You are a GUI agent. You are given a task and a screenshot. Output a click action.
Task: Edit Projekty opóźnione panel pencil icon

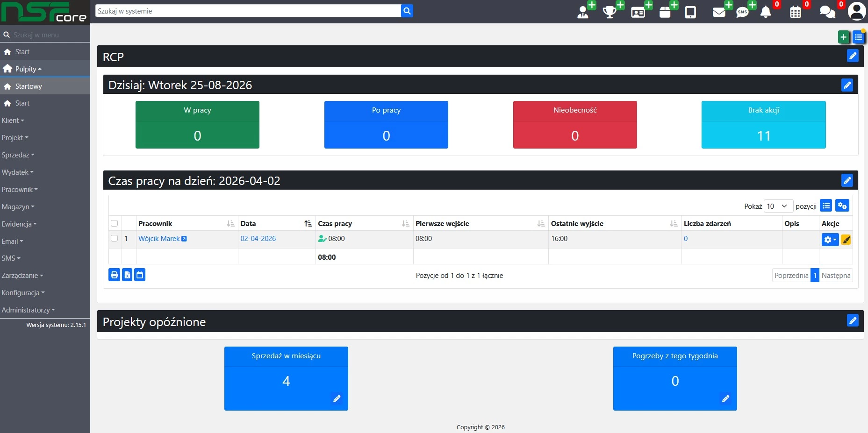[853, 320]
